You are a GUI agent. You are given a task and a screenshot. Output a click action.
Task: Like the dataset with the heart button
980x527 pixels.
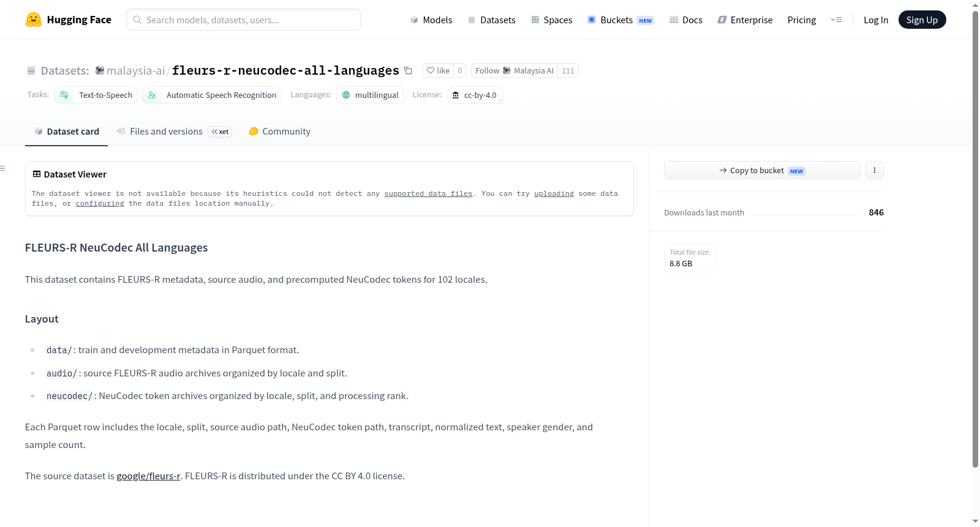438,70
